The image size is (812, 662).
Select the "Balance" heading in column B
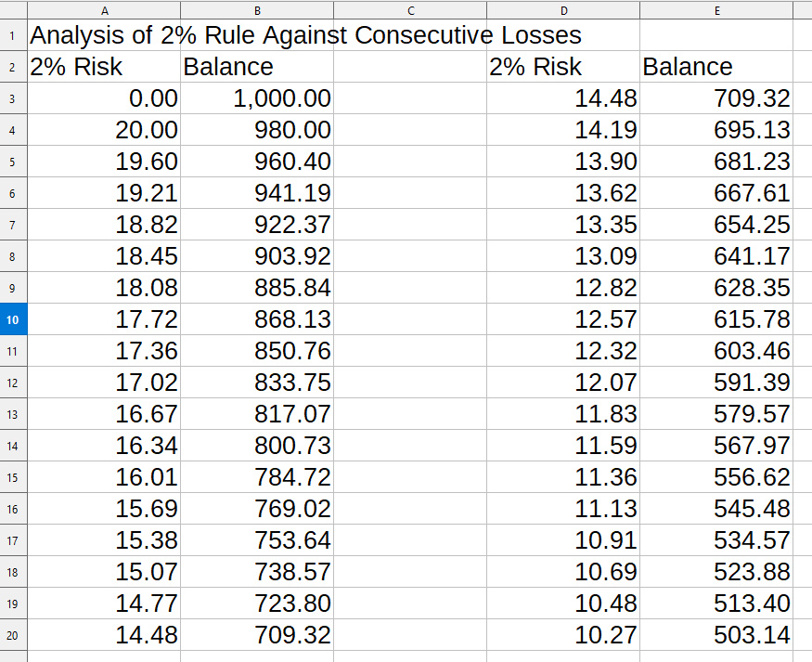pyautogui.click(x=256, y=67)
